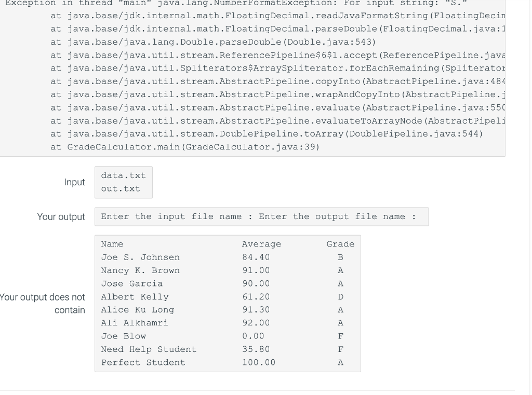Click the FloatingDecimal.readJavaFormatString stack trace line
The height and width of the screenshot is (395, 532).
(275, 16)
